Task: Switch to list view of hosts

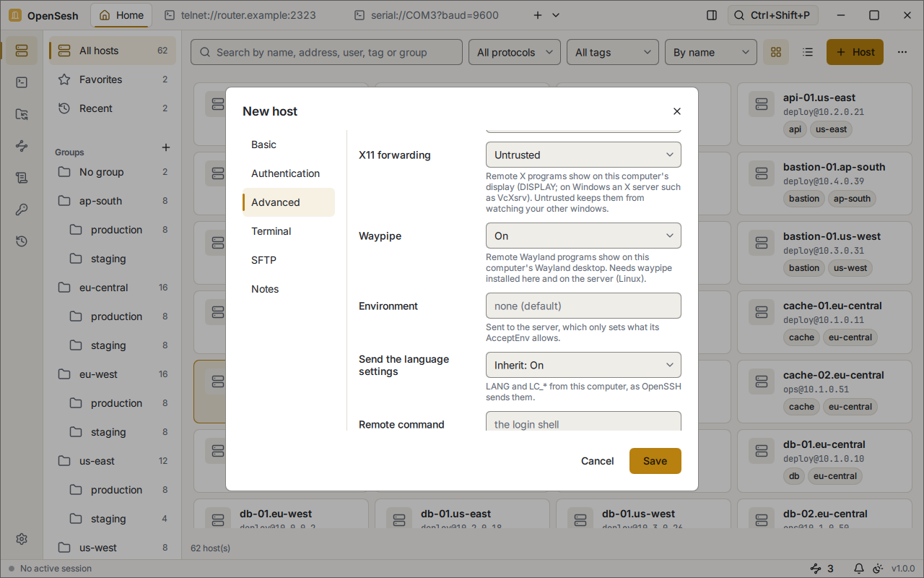Action: (808, 52)
